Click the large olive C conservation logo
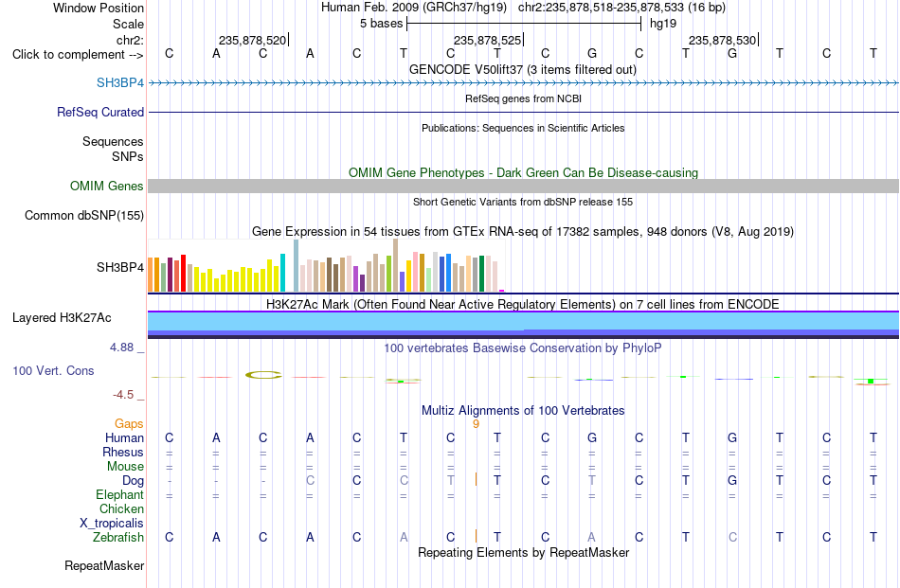The height and width of the screenshot is (588, 900). [x=263, y=375]
